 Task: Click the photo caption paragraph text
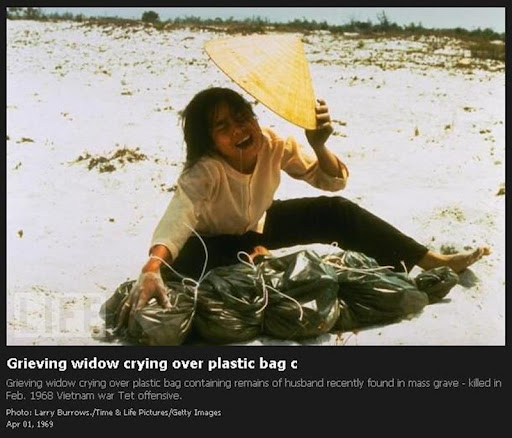point(253,389)
